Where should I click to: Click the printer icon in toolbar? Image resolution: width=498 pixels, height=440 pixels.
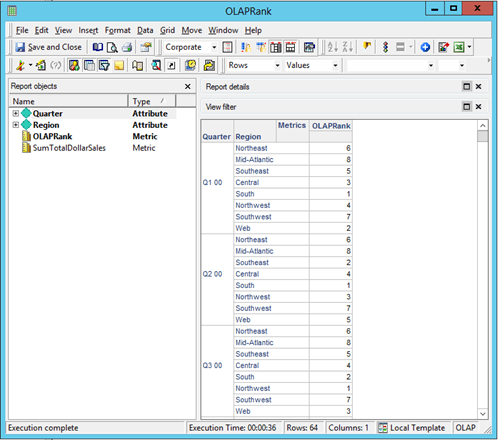pyautogui.click(x=127, y=47)
